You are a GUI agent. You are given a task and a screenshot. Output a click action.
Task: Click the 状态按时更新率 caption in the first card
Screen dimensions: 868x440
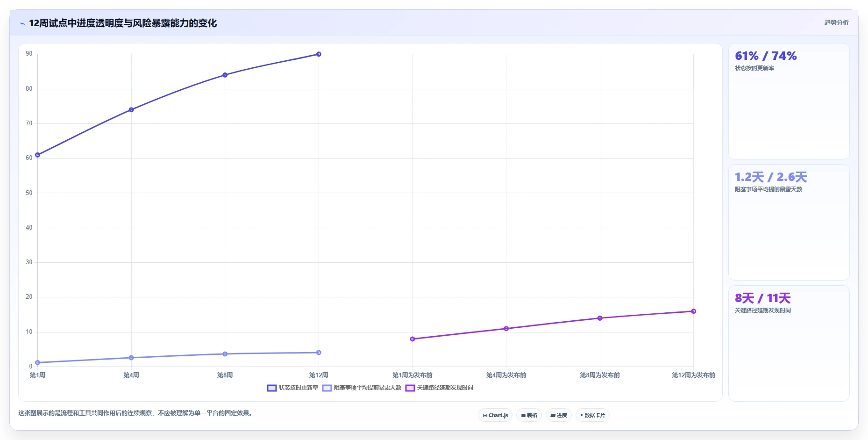[754, 68]
